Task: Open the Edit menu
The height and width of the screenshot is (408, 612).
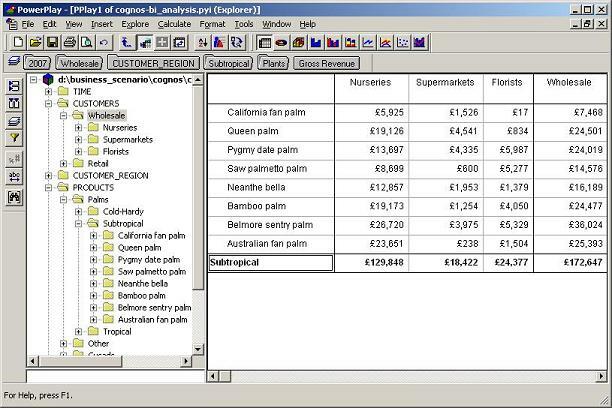Action: click(50, 24)
